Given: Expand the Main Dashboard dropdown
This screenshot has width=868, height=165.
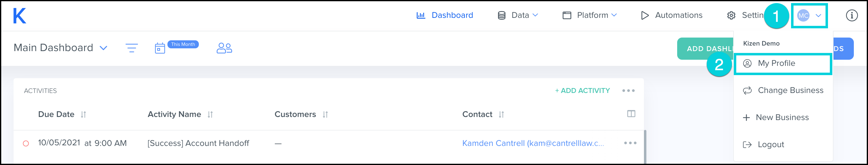Looking at the screenshot, I should [103, 48].
